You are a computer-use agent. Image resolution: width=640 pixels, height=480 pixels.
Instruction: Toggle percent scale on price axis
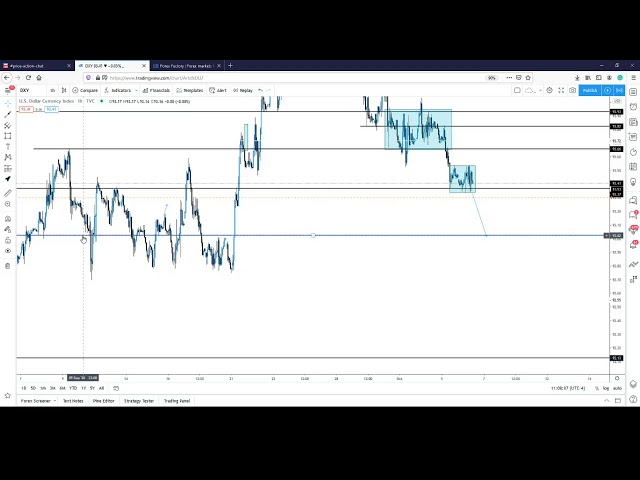pyautogui.click(x=597, y=388)
